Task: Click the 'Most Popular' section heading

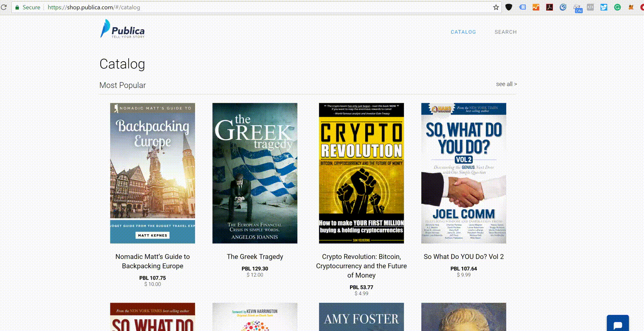Action: pyautogui.click(x=122, y=85)
